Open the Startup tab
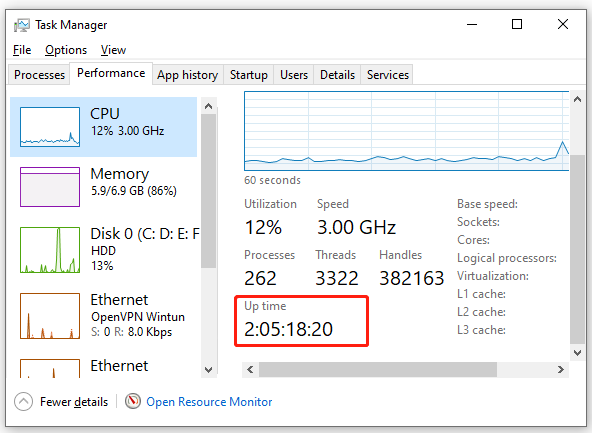The height and width of the screenshot is (433, 592). click(x=249, y=75)
